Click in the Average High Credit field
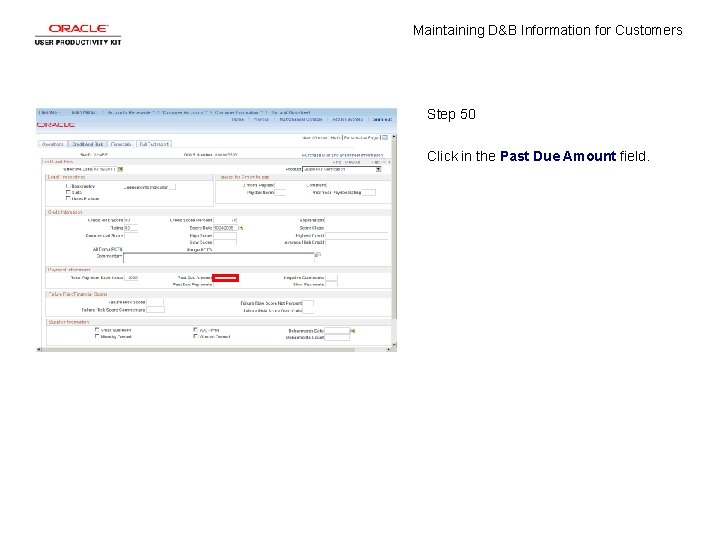720x540 pixels. [x=357, y=242]
